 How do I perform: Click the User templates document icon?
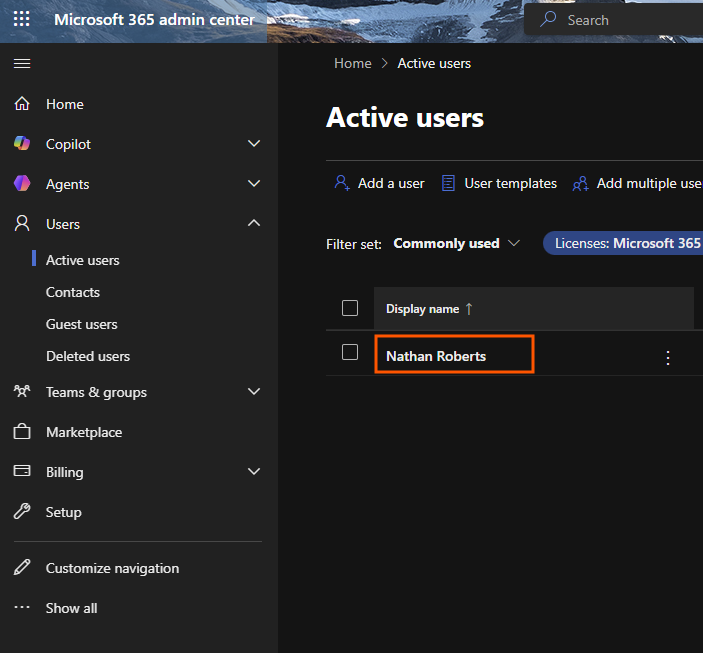pyautogui.click(x=448, y=183)
